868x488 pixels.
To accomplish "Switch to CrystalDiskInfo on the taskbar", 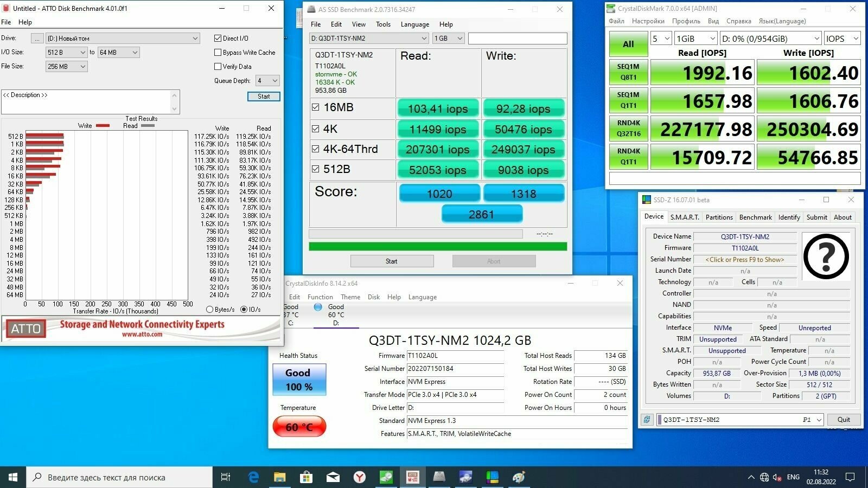I will tap(465, 477).
